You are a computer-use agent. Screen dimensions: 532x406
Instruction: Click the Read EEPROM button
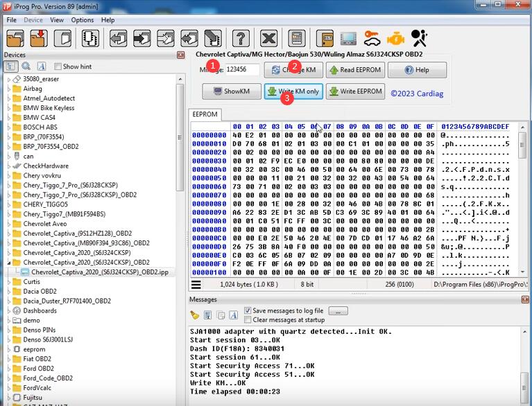[355, 70]
